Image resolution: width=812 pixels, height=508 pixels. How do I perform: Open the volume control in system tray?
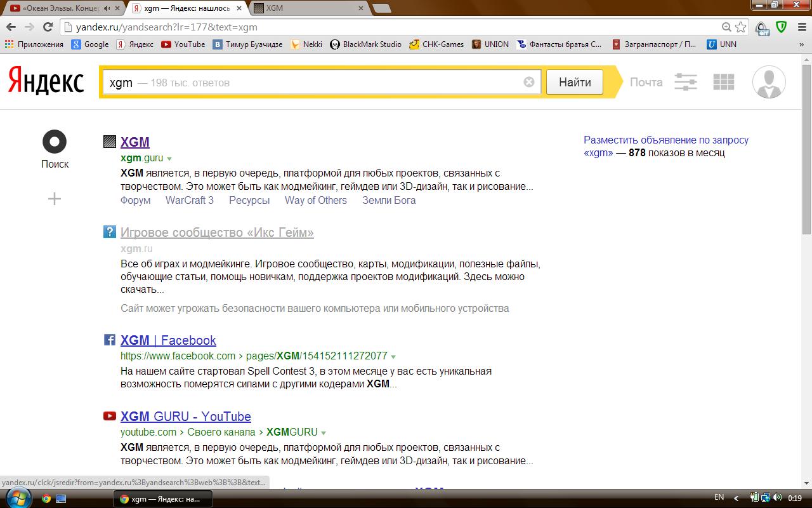pos(777,498)
